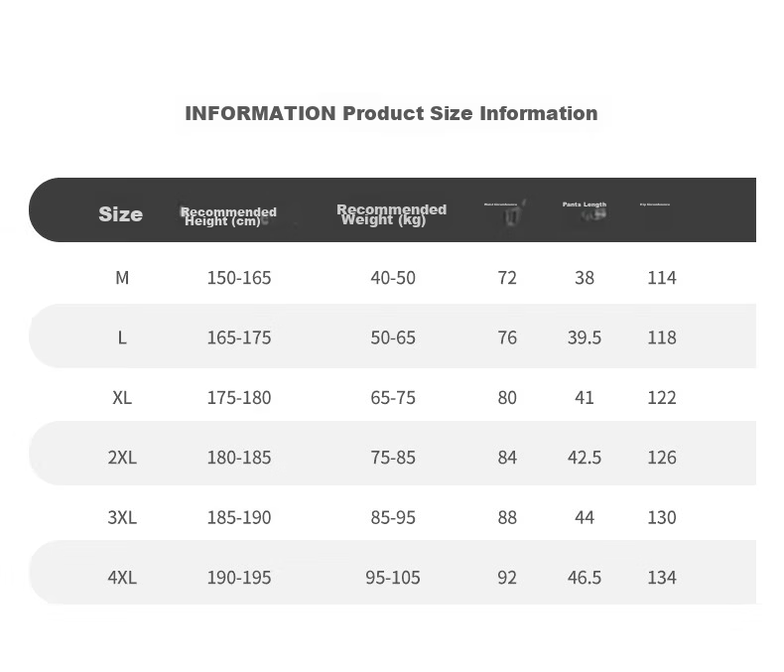Click the 88 waist value for 3XL
Screen dimensions: 784x672
point(507,517)
